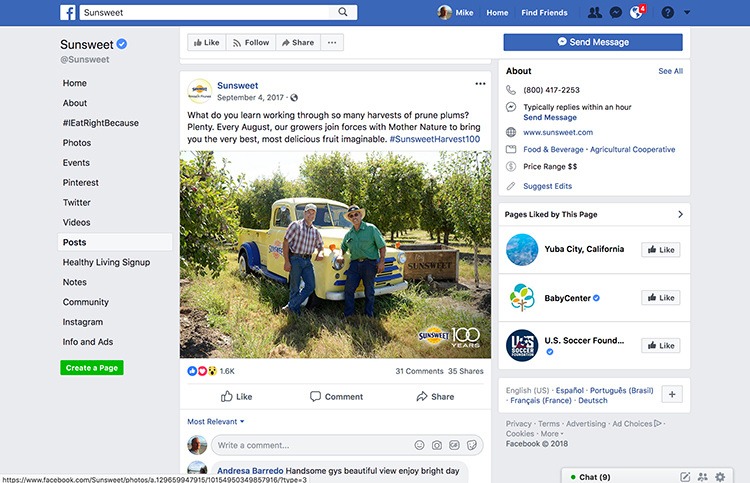The height and width of the screenshot is (483, 750).
Task: Expand the account dropdown arrow in the top bar
Action: 687,12
